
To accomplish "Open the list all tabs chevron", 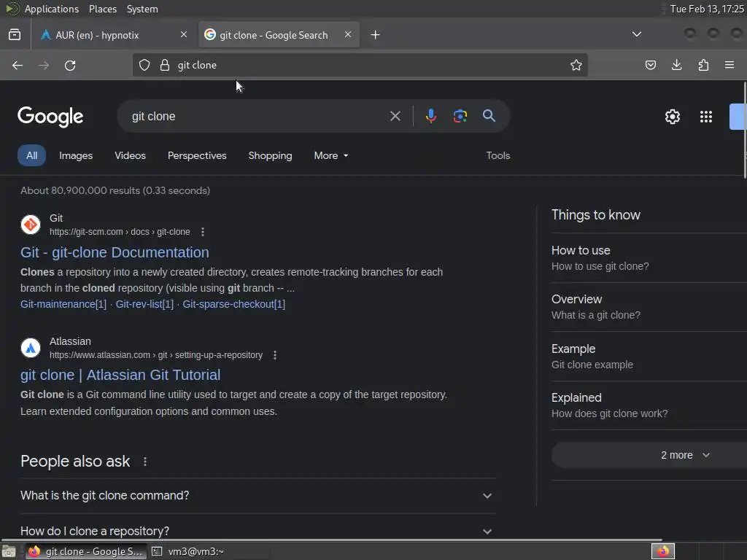I will click(x=636, y=35).
